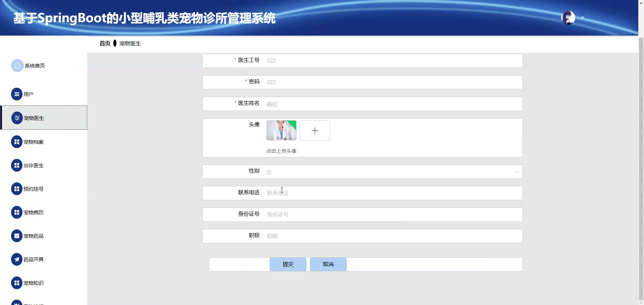Screen dimensions: 644x305
Task: Focus the 医生工号 input field
Action: click(392, 60)
